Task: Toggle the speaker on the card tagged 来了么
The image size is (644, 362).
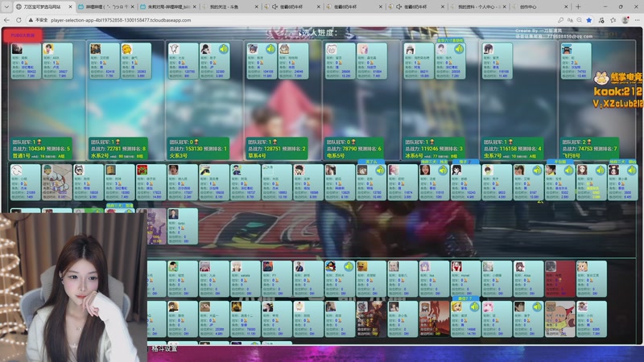Action: [380, 170]
